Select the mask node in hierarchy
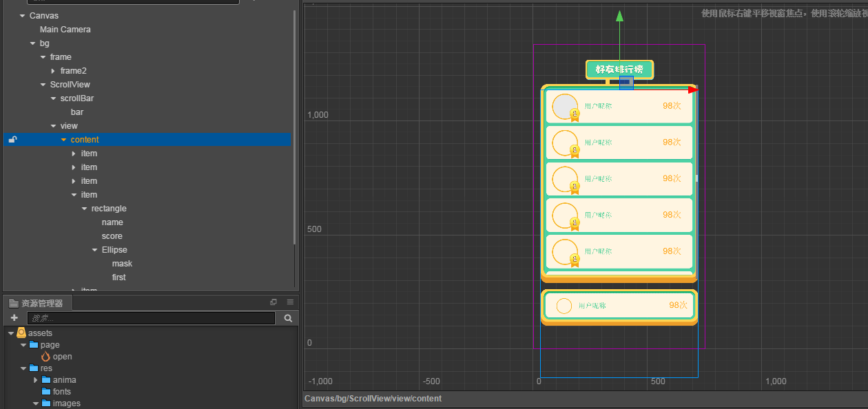The height and width of the screenshot is (409, 868). (x=122, y=264)
